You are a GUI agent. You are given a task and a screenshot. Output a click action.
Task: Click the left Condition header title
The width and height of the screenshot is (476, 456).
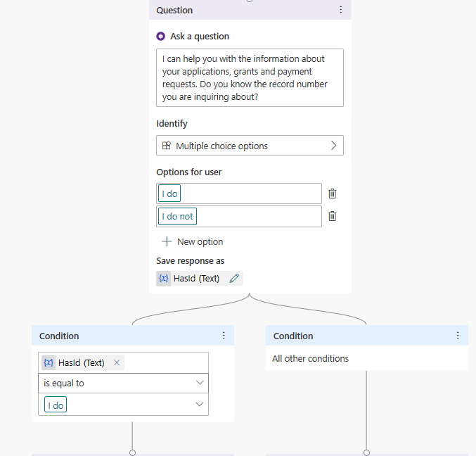[59, 336]
